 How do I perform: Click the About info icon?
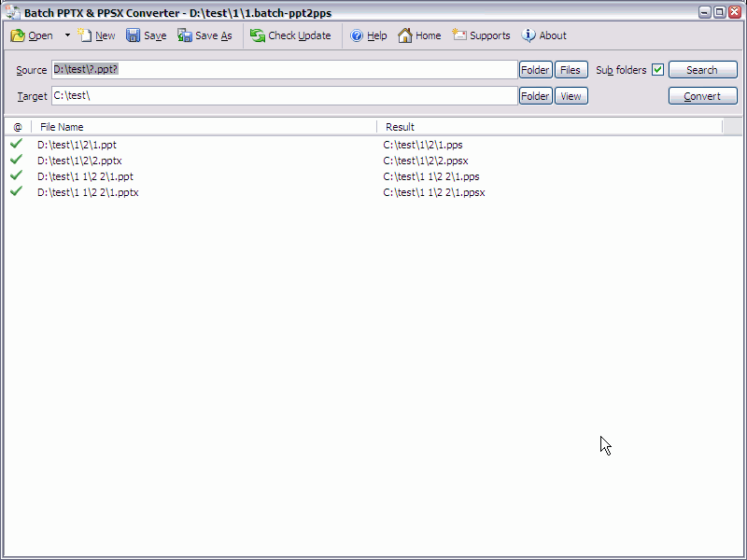coord(529,35)
